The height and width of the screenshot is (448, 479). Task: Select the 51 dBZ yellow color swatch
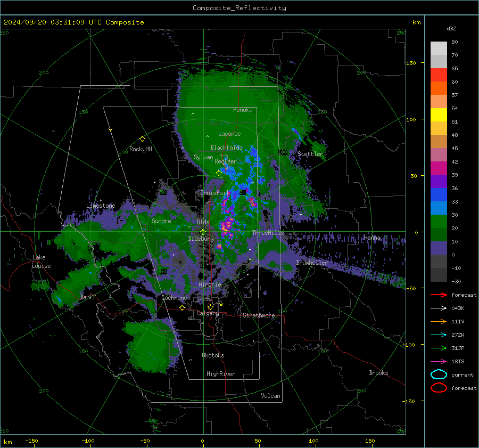pos(439,115)
